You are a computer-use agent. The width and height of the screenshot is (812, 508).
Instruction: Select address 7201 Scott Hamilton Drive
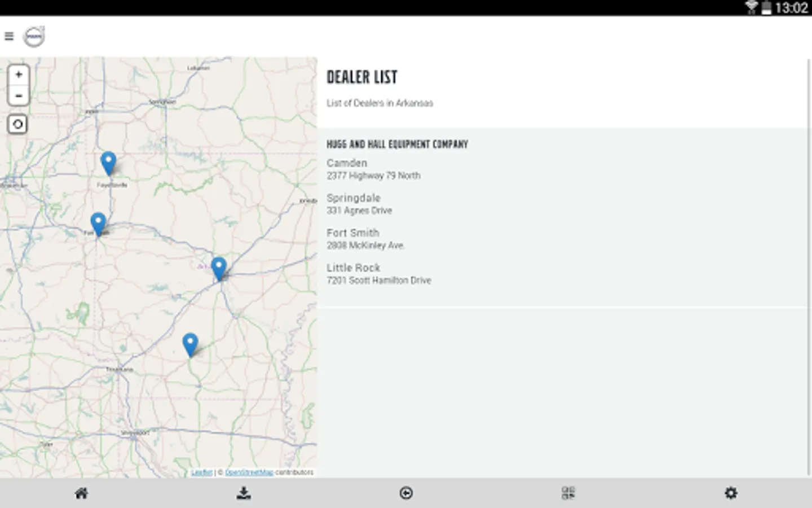[x=379, y=281]
